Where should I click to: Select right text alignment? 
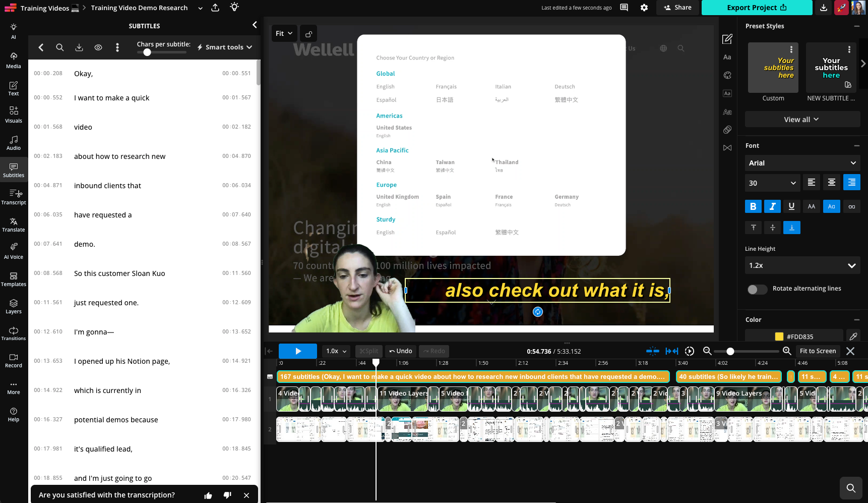pyautogui.click(x=852, y=182)
